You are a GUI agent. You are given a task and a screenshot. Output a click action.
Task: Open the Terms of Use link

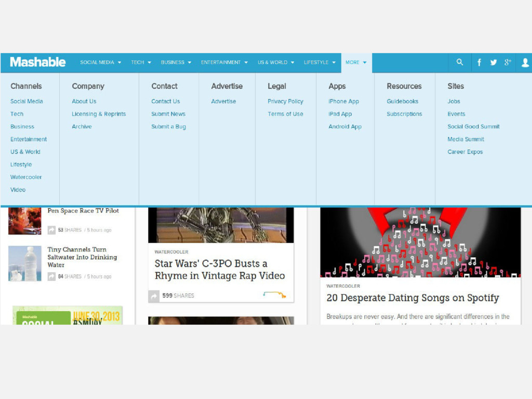[285, 114]
